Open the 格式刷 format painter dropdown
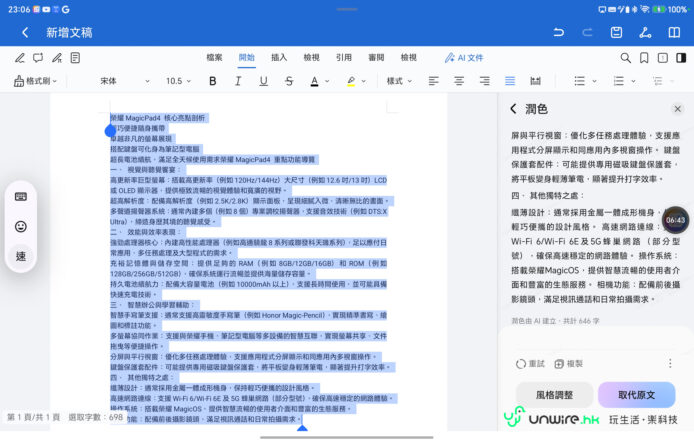Viewport: 694px width, 444px height. [35, 81]
